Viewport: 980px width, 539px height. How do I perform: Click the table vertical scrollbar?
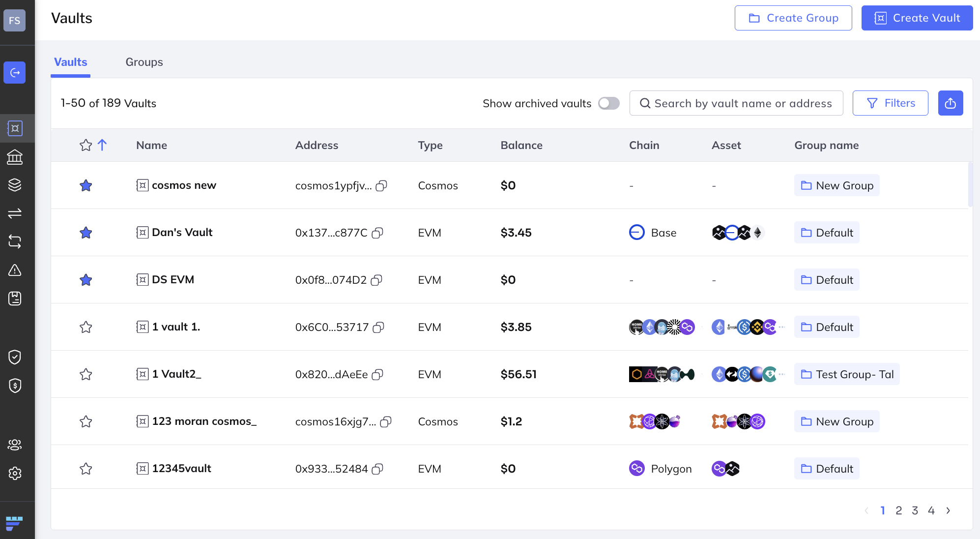pos(970,184)
